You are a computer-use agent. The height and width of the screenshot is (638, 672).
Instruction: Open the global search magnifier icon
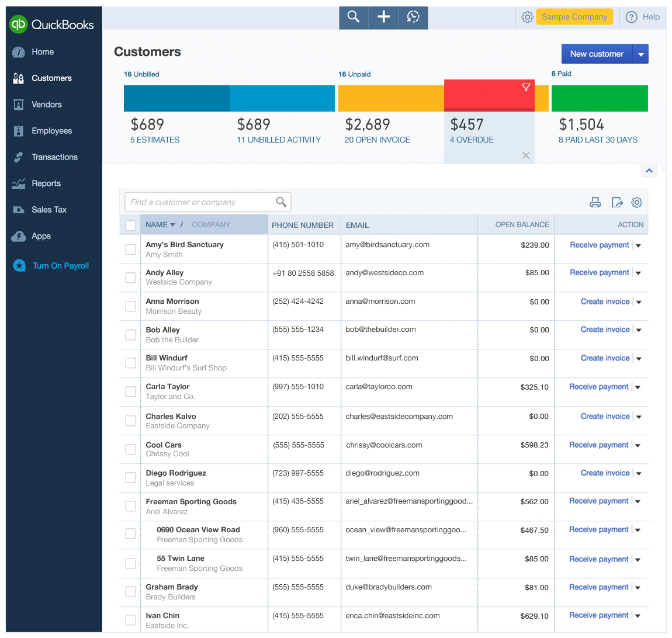tap(354, 17)
